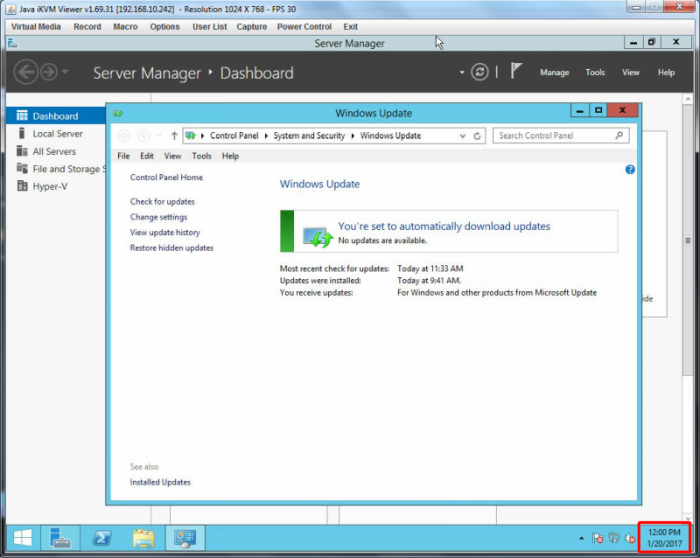Open the Capture menu in iKVM viewer

[x=252, y=27]
